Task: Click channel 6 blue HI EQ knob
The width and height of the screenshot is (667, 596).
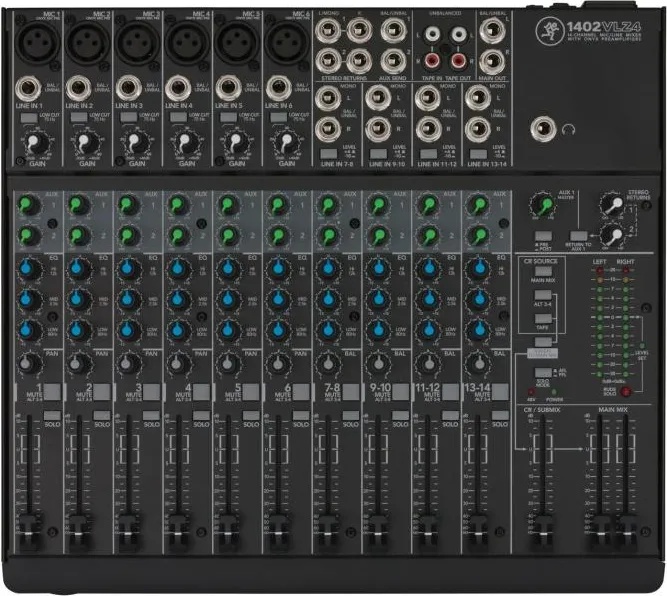Action: click(278, 268)
